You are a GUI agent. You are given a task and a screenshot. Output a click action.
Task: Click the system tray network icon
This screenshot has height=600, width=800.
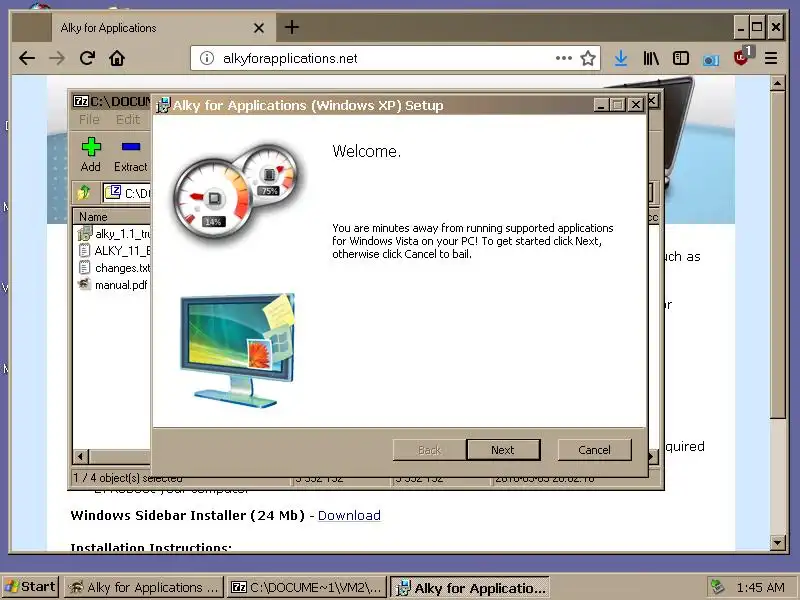coord(717,587)
